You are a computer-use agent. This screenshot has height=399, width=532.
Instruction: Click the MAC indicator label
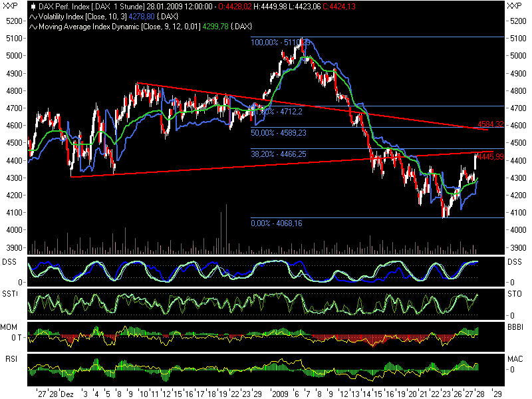coord(515,359)
